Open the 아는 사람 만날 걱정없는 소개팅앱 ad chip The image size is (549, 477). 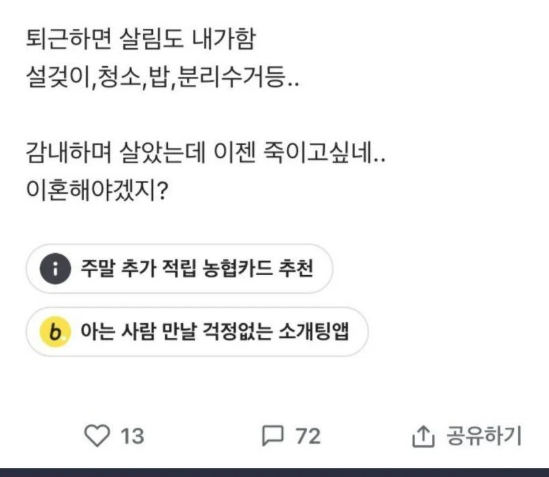pyautogui.click(x=197, y=332)
